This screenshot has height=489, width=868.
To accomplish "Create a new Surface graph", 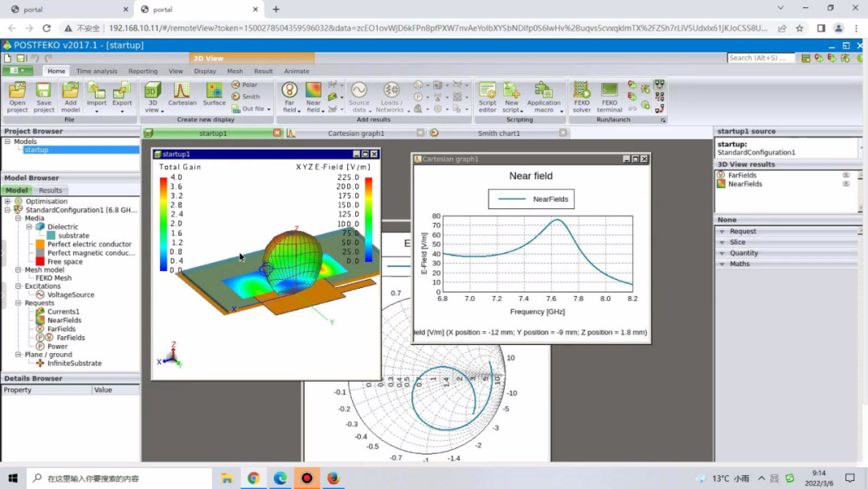I will [215, 95].
